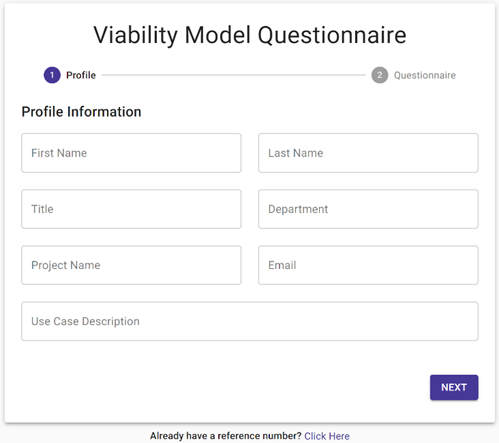The image size is (499, 443).
Task: Open the Click Here reference number link
Action: coord(327,436)
